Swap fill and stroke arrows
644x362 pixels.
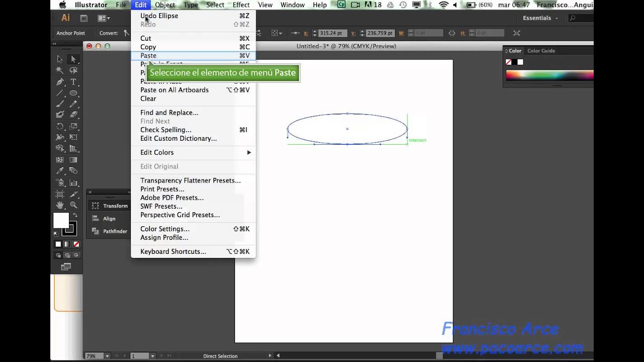click(75, 215)
